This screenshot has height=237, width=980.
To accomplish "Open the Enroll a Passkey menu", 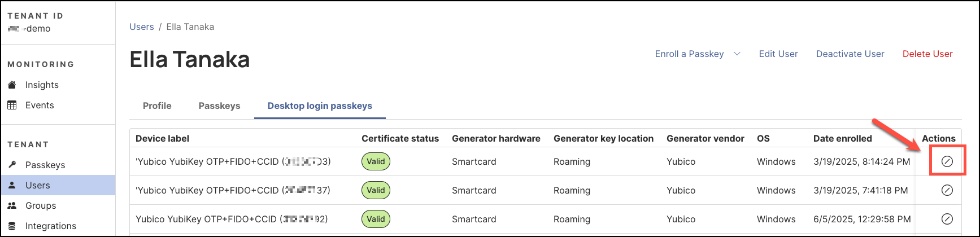I will tap(689, 54).
